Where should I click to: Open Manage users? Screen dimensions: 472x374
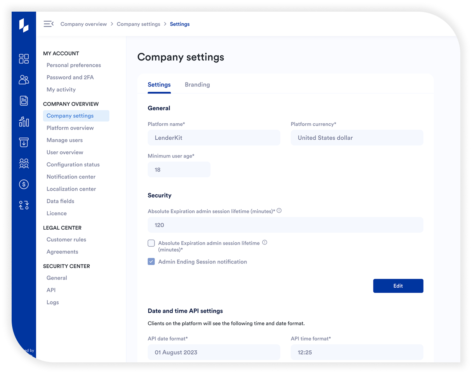[65, 140]
